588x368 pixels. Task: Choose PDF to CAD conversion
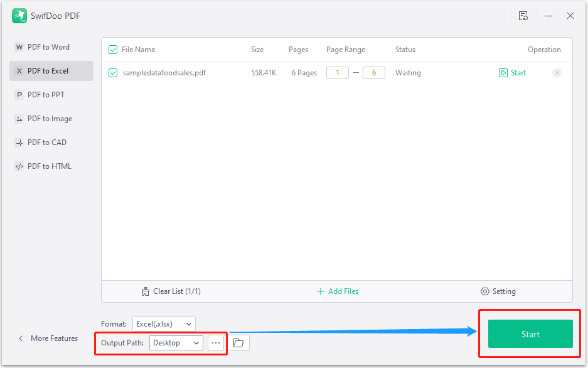pos(51,143)
